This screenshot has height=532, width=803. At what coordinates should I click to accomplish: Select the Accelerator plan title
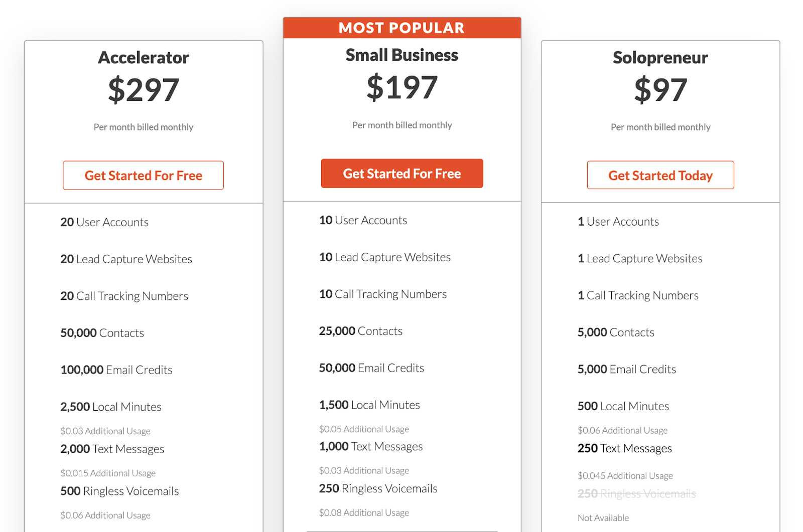point(144,58)
